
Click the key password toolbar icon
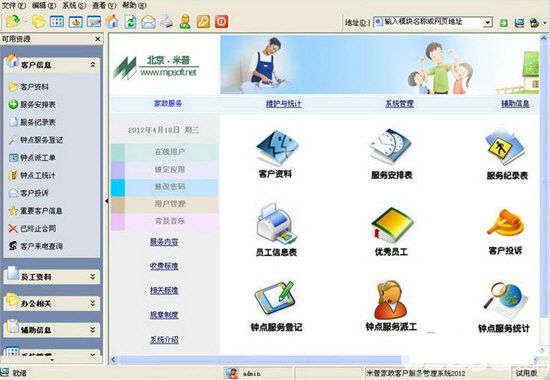[203, 22]
